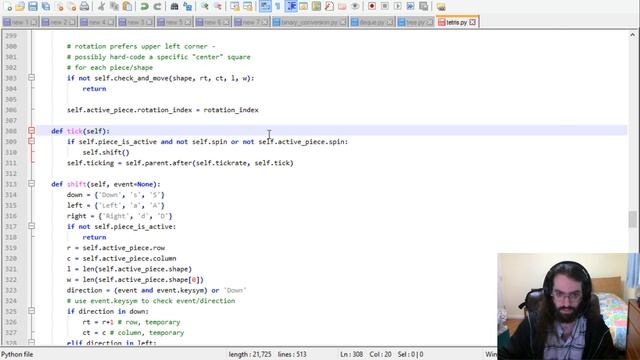Open Replace dialog from toolbar

coord(188,6)
